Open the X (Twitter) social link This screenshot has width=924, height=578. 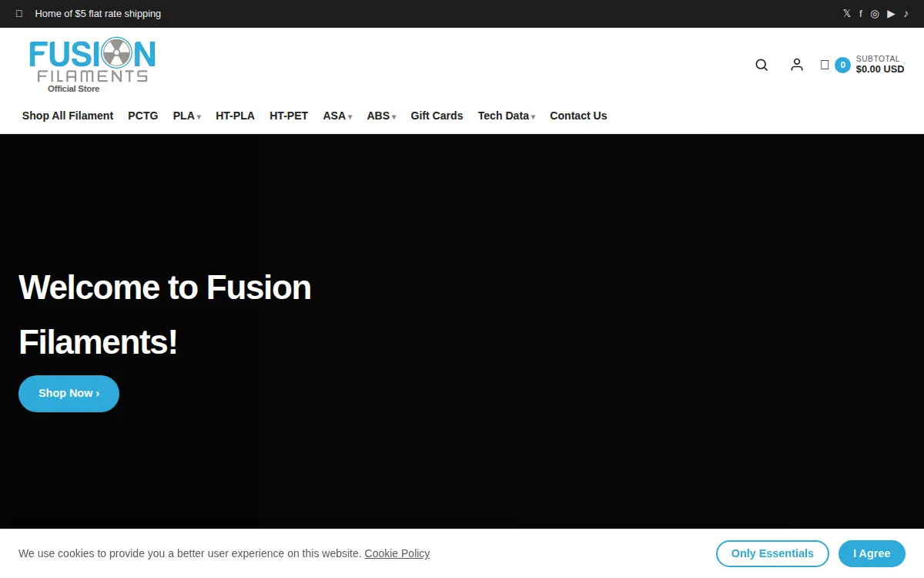tap(847, 13)
